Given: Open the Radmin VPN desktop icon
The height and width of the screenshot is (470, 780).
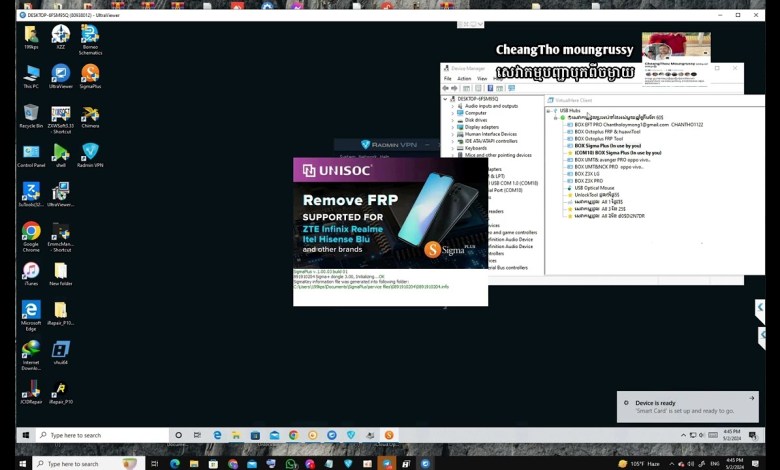Looking at the screenshot, I should pyautogui.click(x=90, y=152).
